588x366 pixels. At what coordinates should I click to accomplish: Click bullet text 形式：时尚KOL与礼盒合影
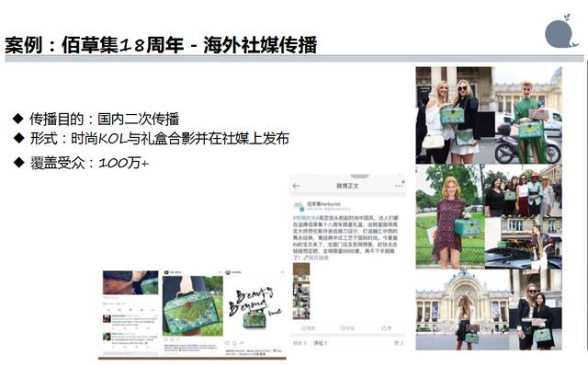(x=159, y=139)
